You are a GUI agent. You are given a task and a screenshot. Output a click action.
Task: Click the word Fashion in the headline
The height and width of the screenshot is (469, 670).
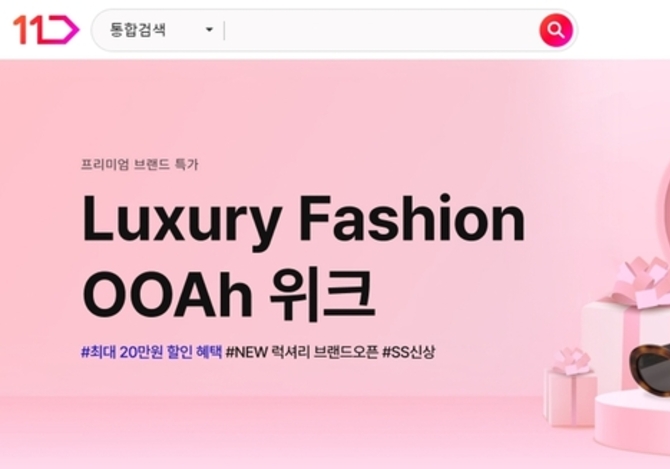(x=412, y=219)
